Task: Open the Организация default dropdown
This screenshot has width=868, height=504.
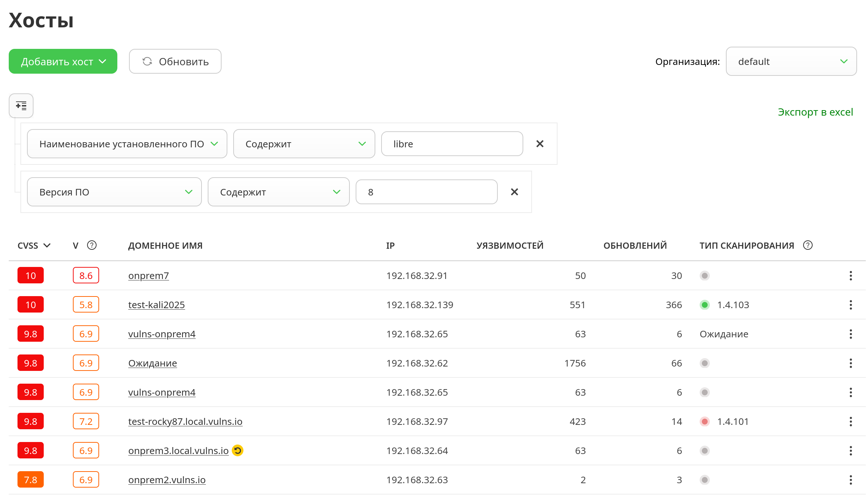Action: [791, 62]
